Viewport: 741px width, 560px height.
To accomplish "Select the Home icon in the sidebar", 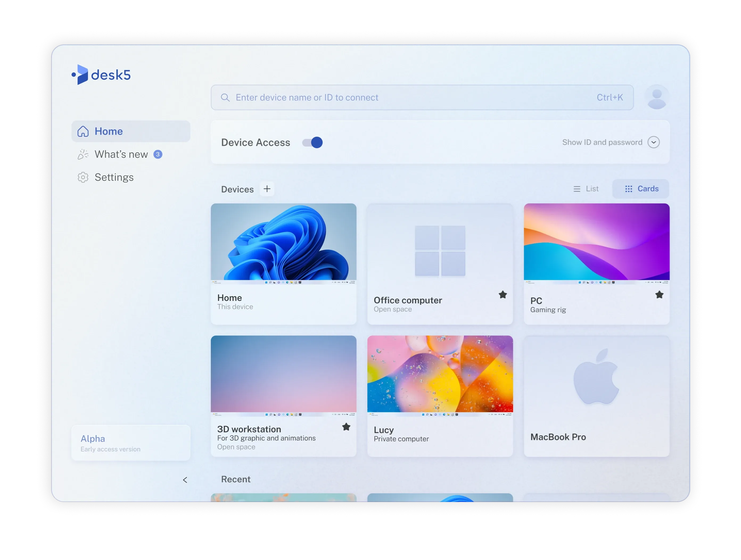I will pos(83,131).
